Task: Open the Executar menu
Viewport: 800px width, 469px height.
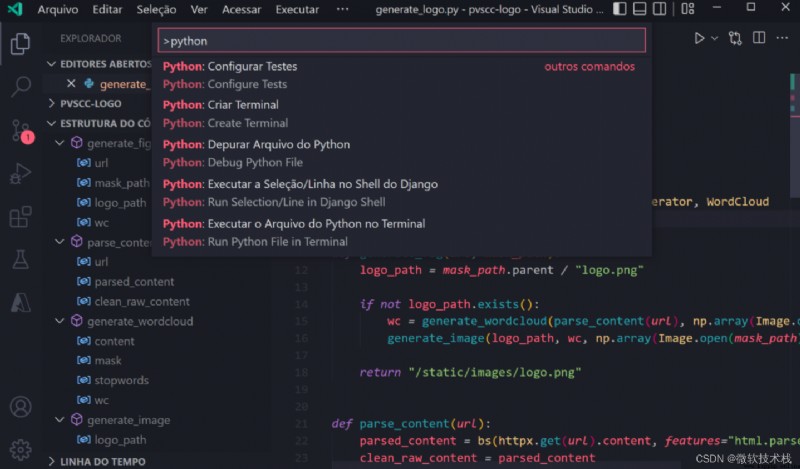Action: tap(297, 9)
